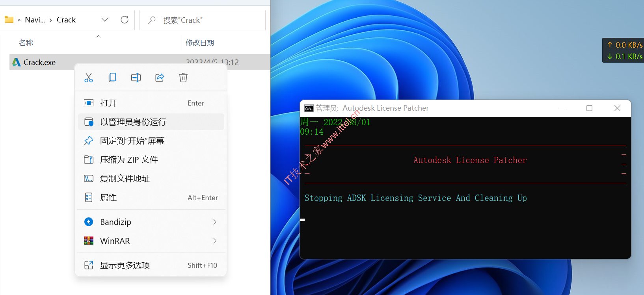This screenshot has width=644, height=295.
Task: Click the Bandizip blue logo icon
Action: point(89,222)
